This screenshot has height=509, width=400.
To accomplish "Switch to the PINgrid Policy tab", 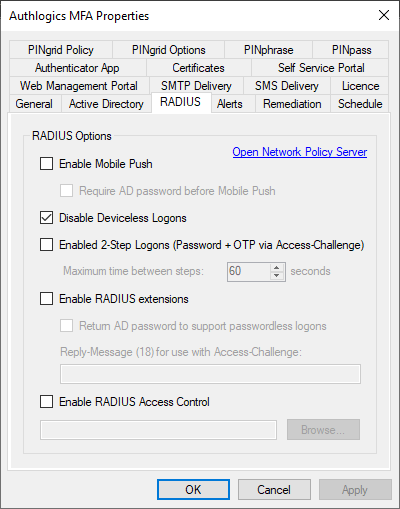I will pos(61,50).
